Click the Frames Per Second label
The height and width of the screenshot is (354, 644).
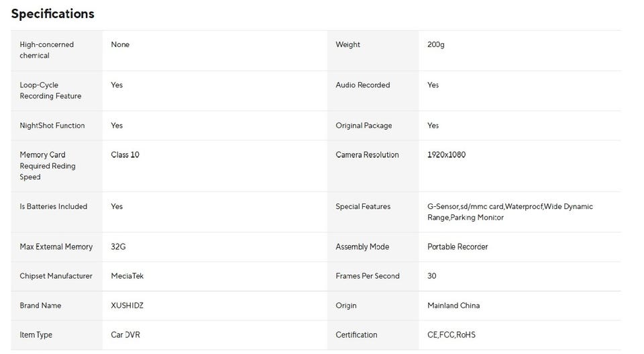[367, 276]
